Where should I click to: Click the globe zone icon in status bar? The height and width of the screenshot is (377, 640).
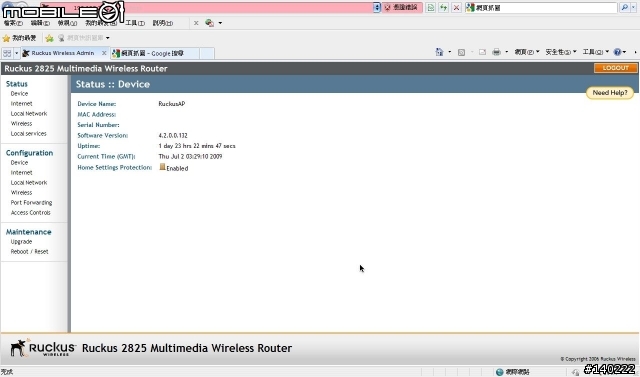coord(499,372)
